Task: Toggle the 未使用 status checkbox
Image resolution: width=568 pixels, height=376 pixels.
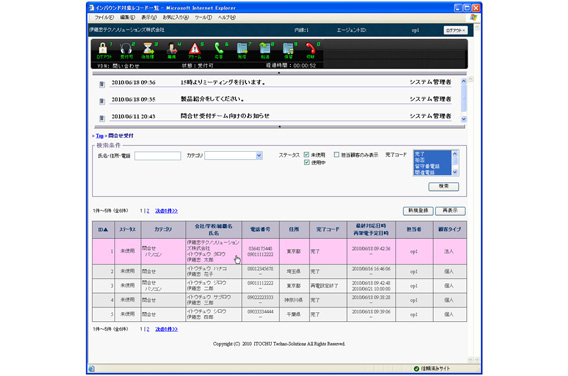Action: point(306,155)
